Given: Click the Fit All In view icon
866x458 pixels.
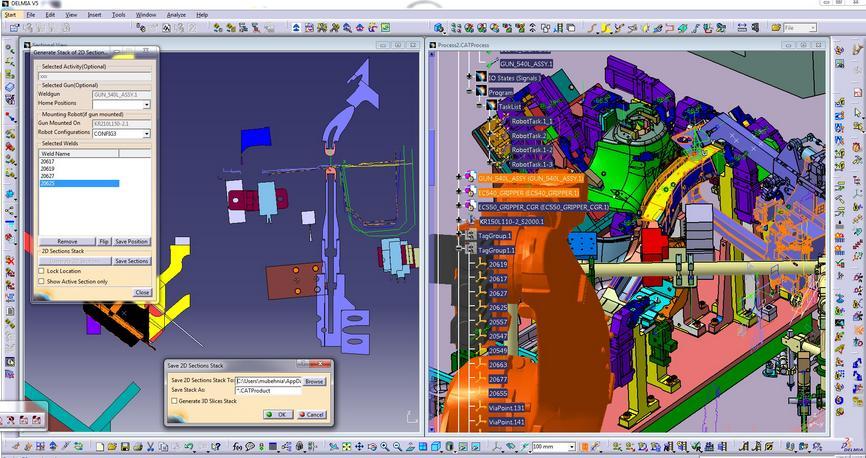Looking at the screenshot, I should pyautogui.click(x=346, y=446).
